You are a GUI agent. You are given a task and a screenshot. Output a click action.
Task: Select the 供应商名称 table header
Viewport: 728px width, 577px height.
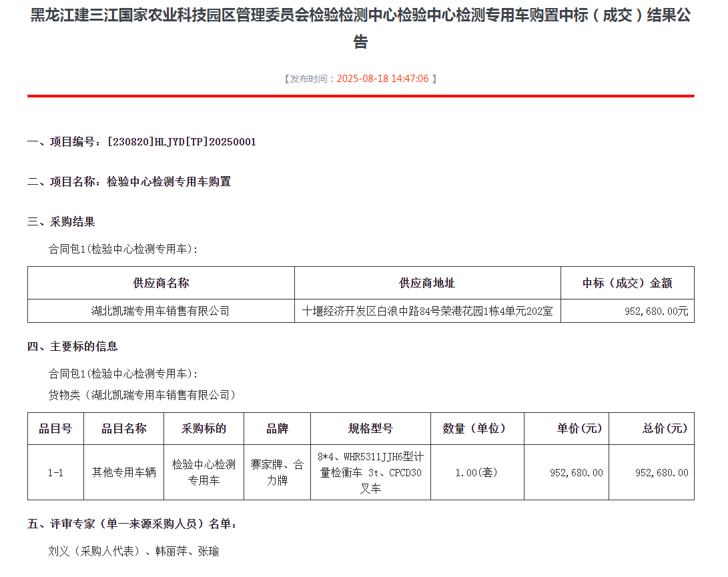[x=160, y=282]
